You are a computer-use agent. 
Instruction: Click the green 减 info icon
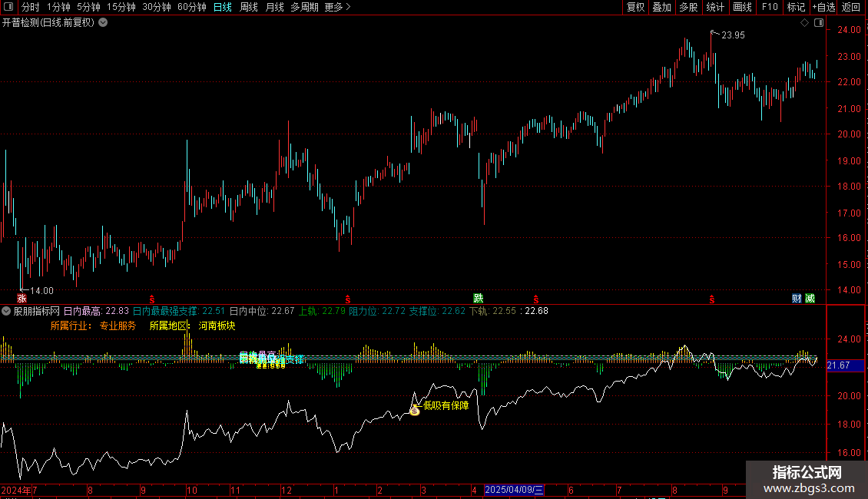coord(810,299)
